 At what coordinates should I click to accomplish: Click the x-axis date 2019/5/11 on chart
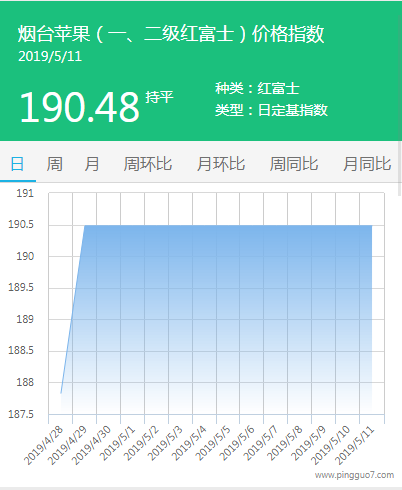(355, 445)
